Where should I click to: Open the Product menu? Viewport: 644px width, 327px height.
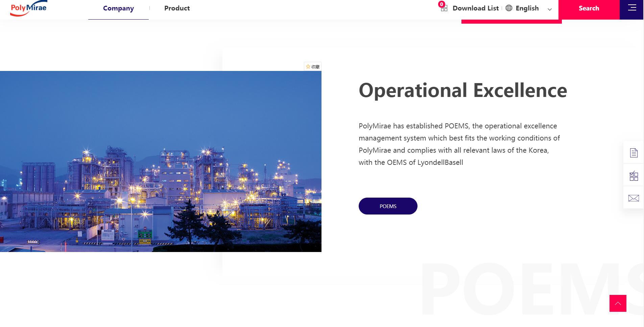pyautogui.click(x=177, y=8)
